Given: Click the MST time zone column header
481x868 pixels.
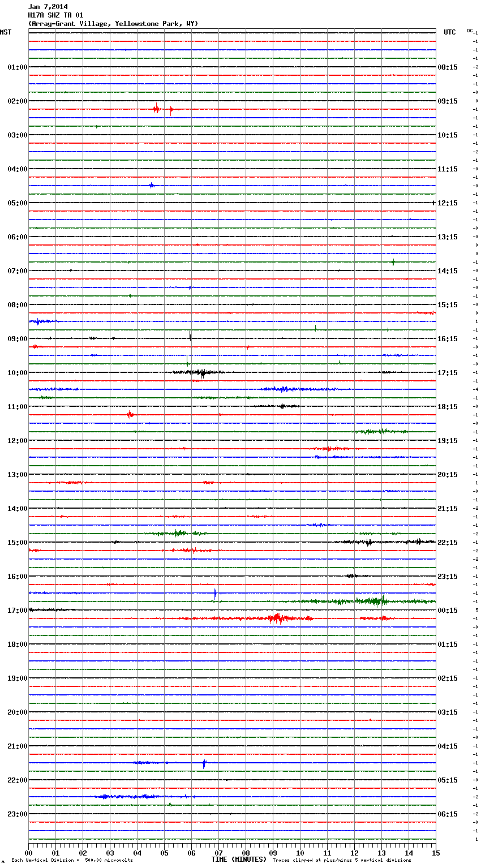Looking at the screenshot, I should (6, 32).
